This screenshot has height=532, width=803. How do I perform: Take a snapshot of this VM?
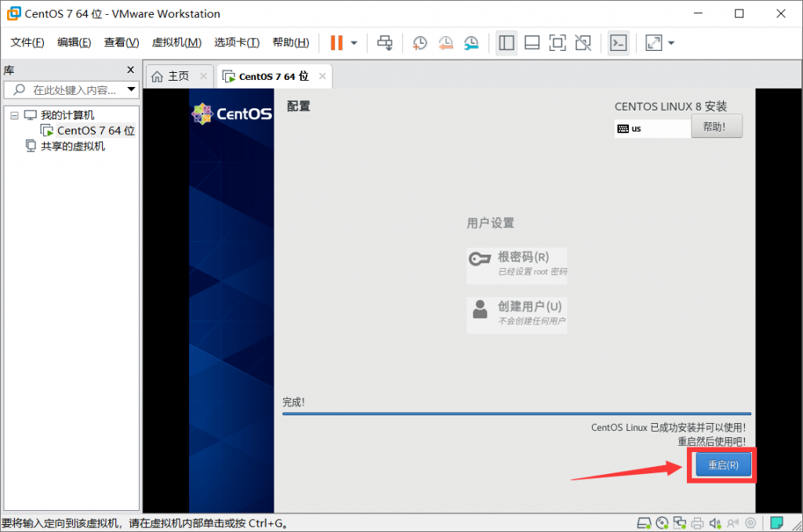[420, 43]
